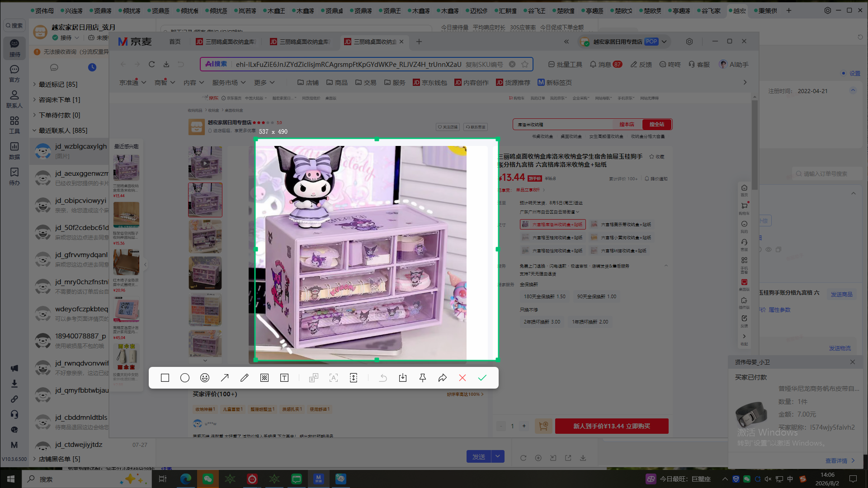
Task: Open the 交易 bookmark
Action: pos(366,83)
